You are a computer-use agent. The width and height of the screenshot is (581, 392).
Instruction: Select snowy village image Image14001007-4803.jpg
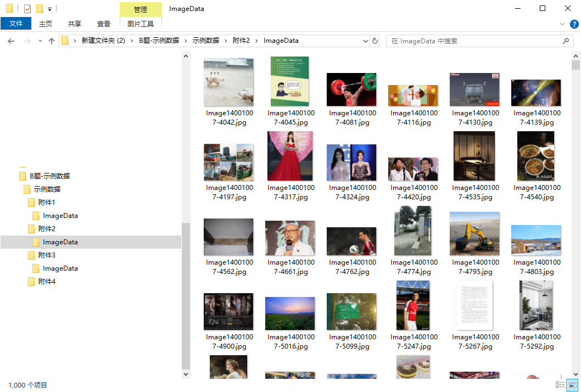tap(536, 240)
